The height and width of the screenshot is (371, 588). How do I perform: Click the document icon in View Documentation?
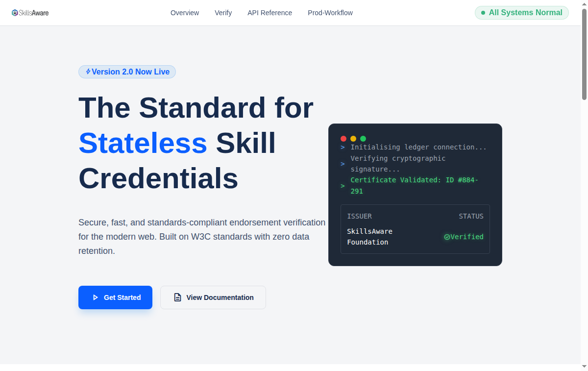(x=177, y=297)
